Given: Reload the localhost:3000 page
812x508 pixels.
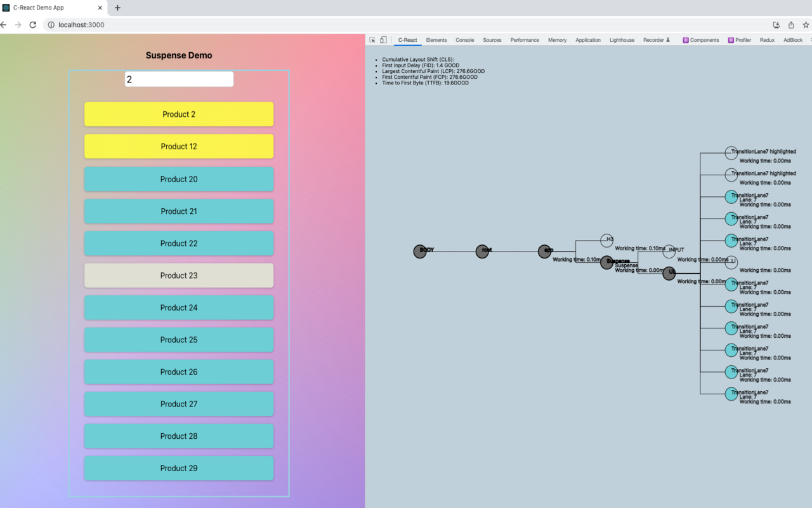Looking at the screenshot, I should click(33, 25).
